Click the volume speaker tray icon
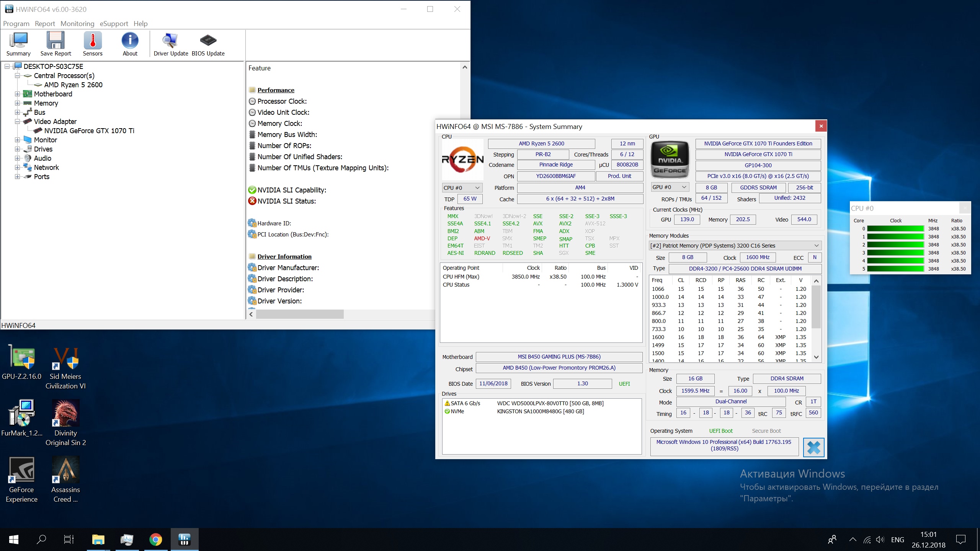Image resolution: width=980 pixels, height=551 pixels. [x=880, y=540]
